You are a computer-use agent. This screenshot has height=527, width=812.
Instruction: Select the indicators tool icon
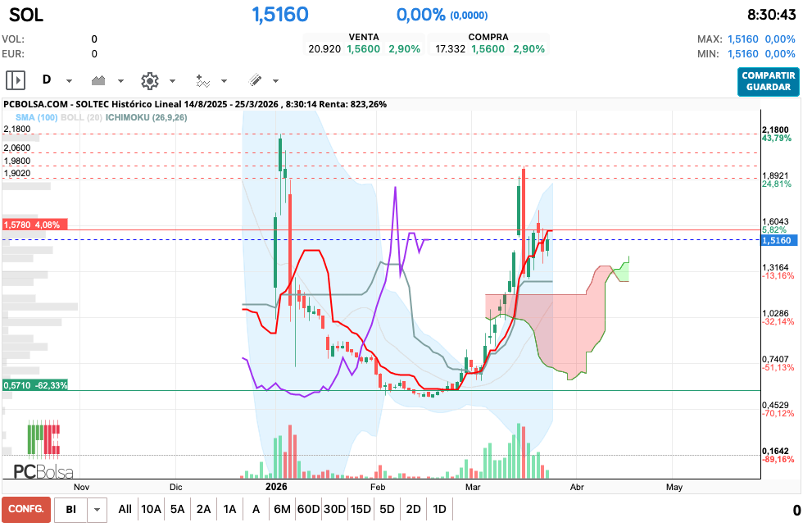(x=202, y=80)
